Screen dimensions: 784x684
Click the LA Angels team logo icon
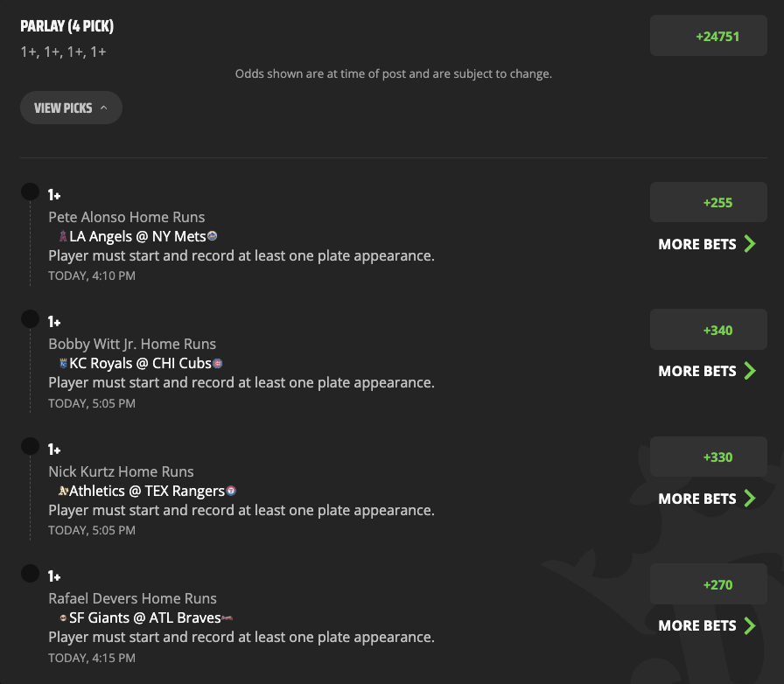pyautogui.click(x=63, y=236)
